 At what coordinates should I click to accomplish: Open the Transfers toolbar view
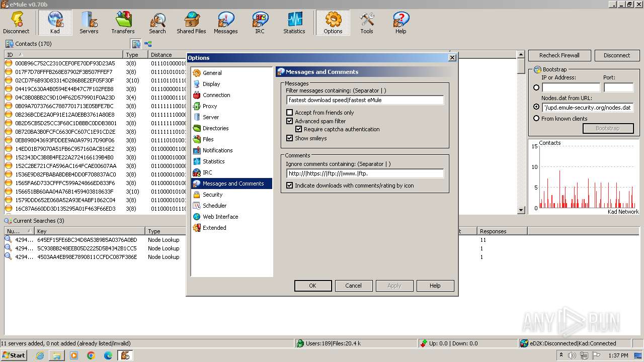[x=123, y=23]
